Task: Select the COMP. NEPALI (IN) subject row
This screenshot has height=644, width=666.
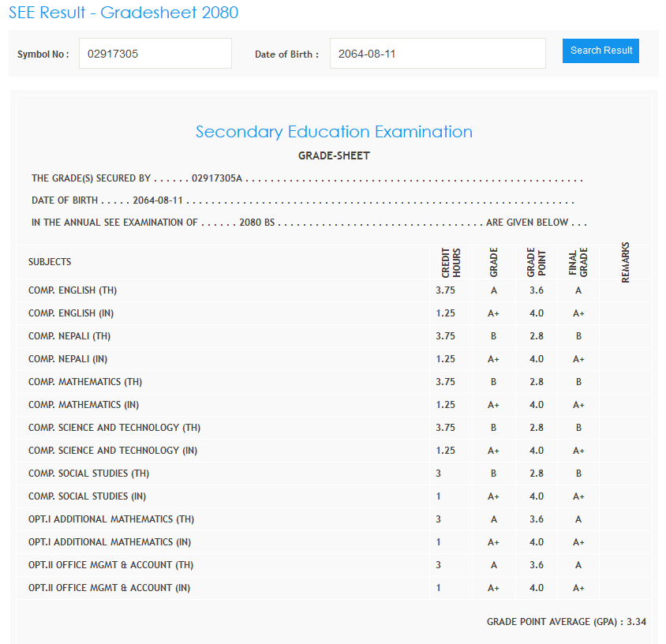Action: coord(68,359)
